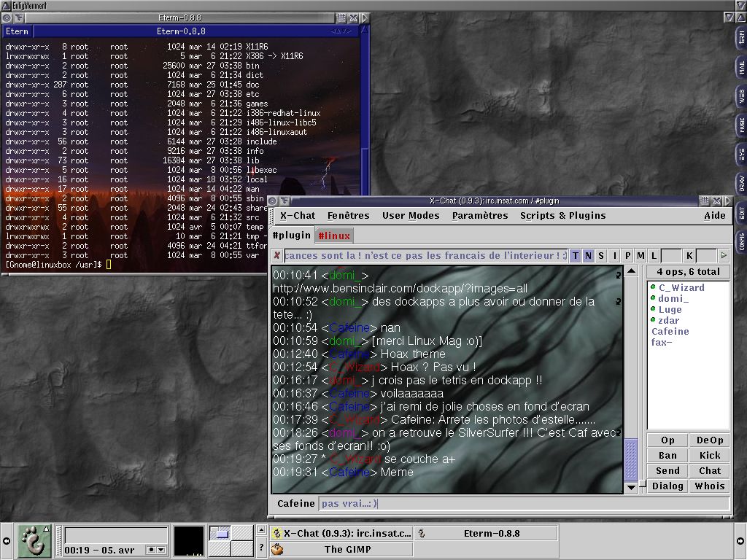Click the chat scrollbar down arrow
This screenshot has width=747, height=560.
click(631, 487)
